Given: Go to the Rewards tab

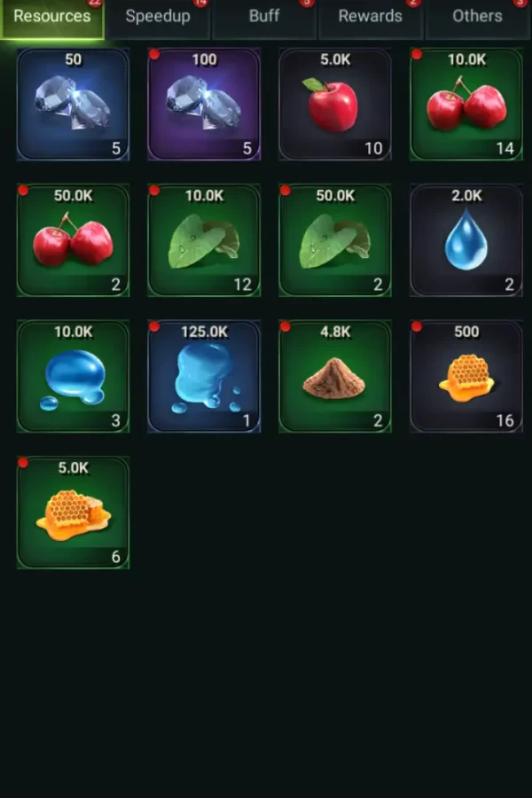Looking at the screenshot, I should pos(371,18).
